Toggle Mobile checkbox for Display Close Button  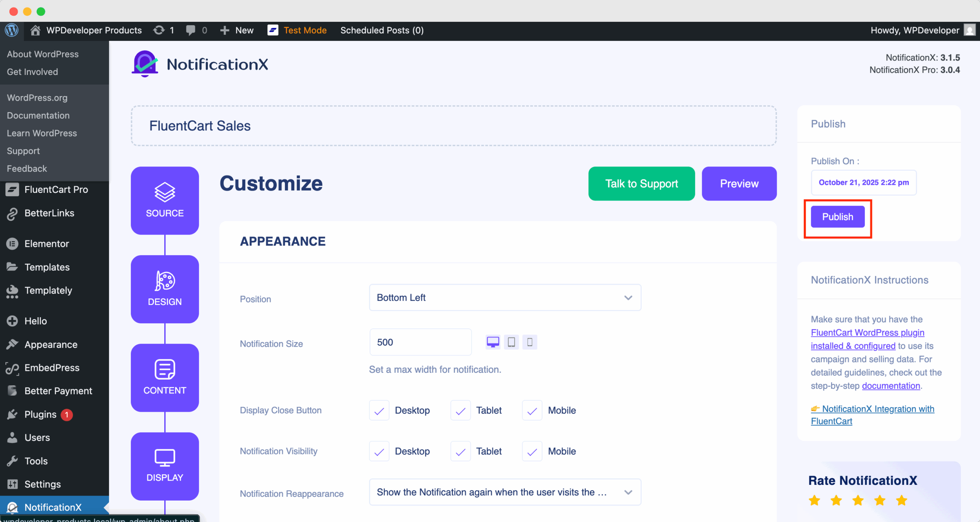click(x=532, y=411)
